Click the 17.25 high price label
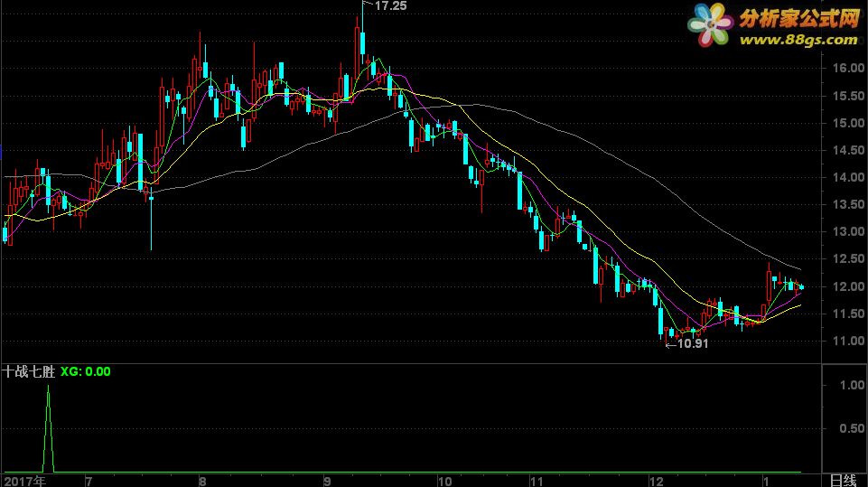The width and height of the screenshot is (868, 487). coord(390,6)
